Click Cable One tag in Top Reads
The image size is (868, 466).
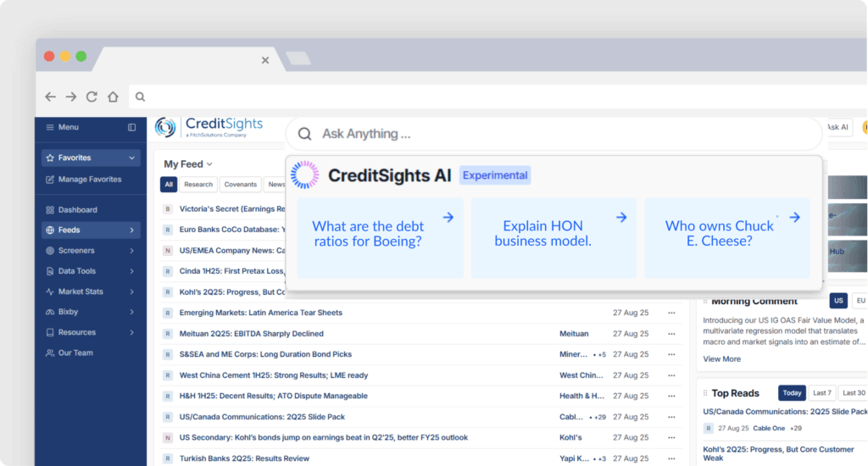point(769,429)
